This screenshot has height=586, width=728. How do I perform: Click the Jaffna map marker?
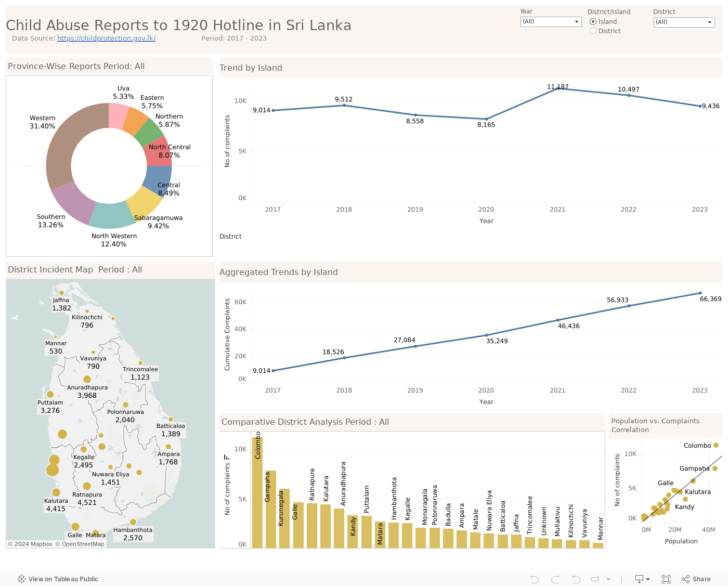click(x=61, y=293)
